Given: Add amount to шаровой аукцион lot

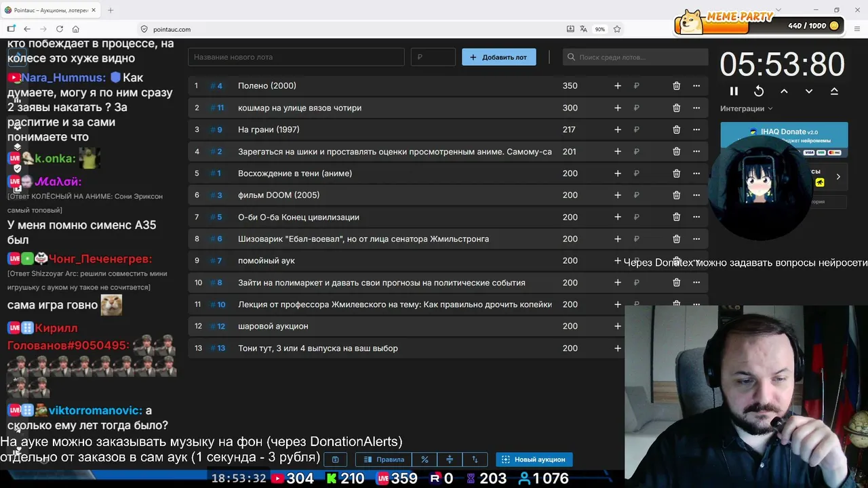Looking at the screenshot, I should point(618,326).
